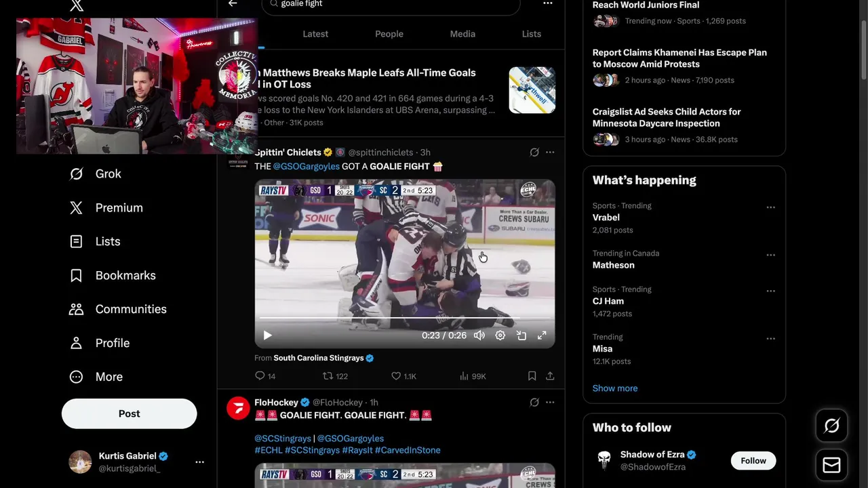This screenshot has height=488, width=868.
Task: Share the Spittin' Chiclets post
Action: pyautogui.click(x=550, y=376)
